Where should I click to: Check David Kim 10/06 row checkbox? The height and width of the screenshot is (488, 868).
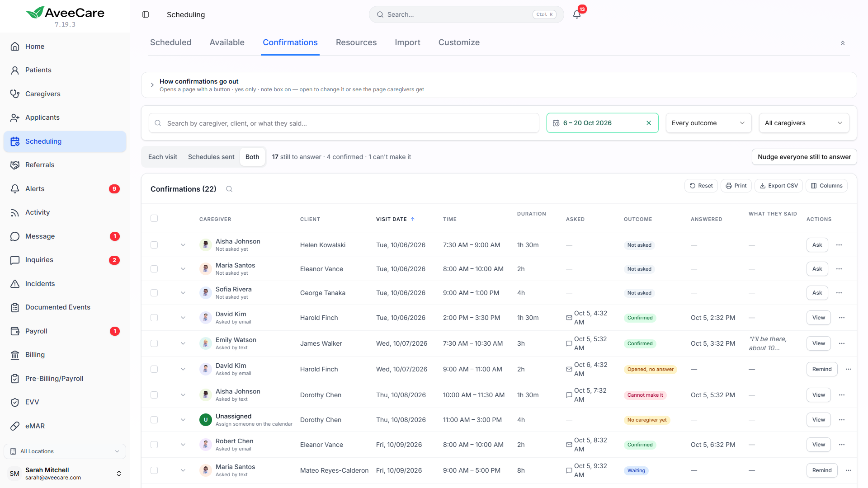pos(154,318)
